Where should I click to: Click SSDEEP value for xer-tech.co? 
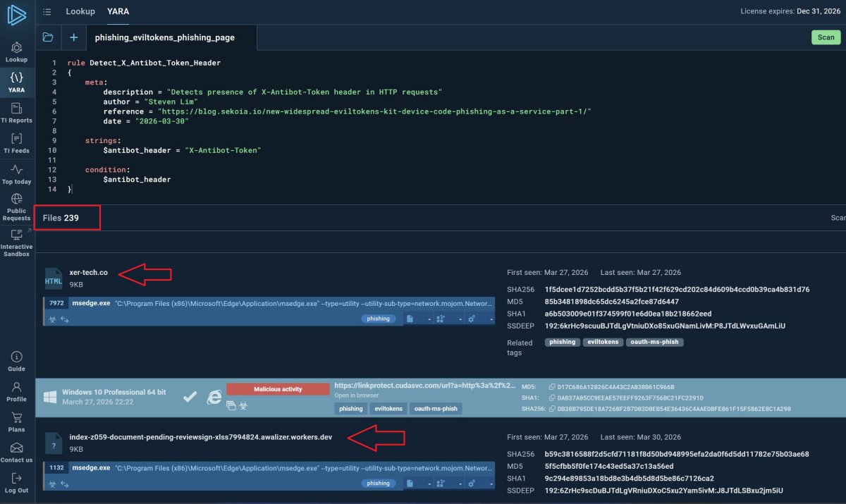(x=665, y=326)
